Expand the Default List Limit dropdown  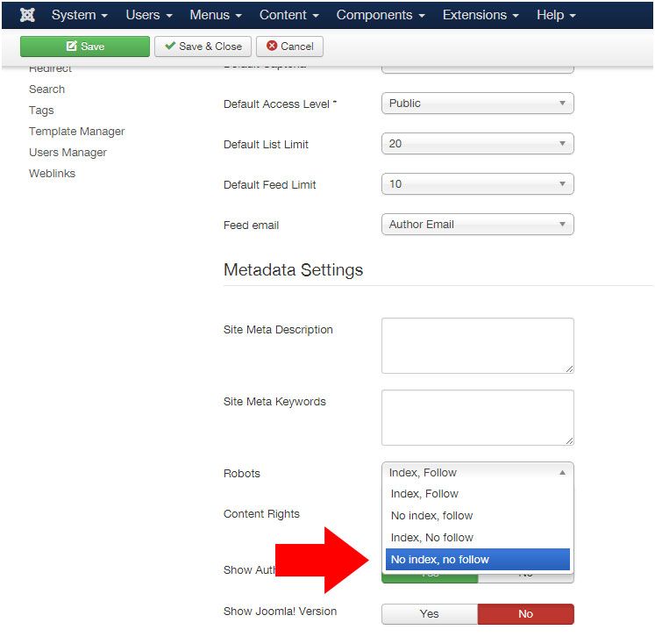pyautogui.click(x=478, y=144)
